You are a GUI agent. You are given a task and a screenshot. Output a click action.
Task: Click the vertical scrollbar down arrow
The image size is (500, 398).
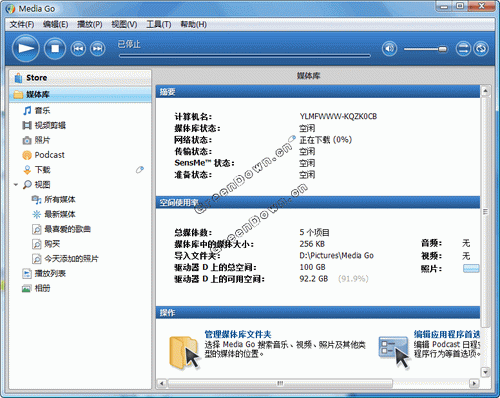coord(485,372)
